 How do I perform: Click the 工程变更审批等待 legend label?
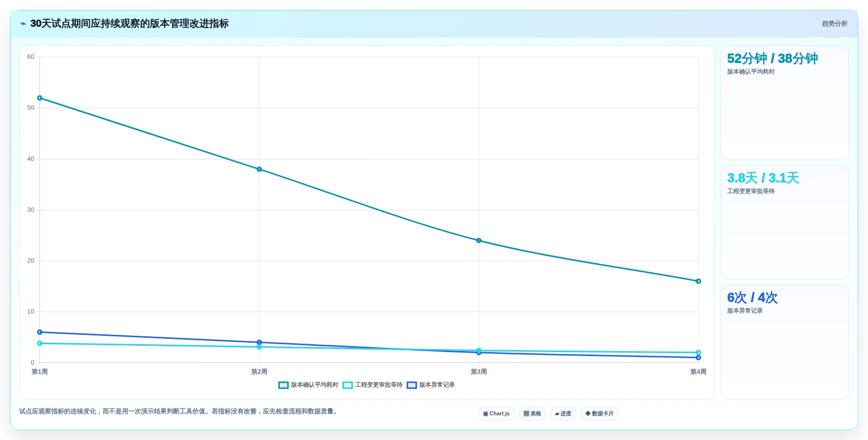click(x=378, y=385)
